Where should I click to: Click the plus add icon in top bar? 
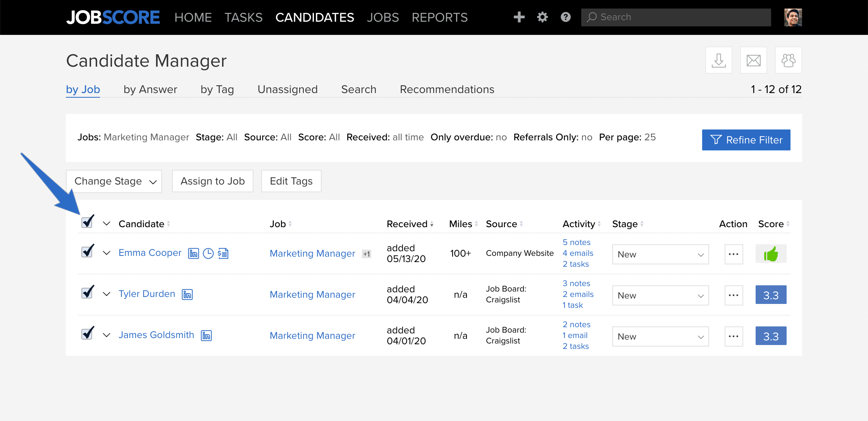click(519, 17)
